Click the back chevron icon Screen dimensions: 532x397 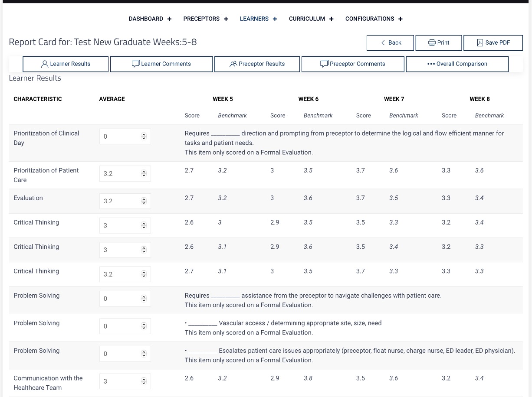point(383,42)
